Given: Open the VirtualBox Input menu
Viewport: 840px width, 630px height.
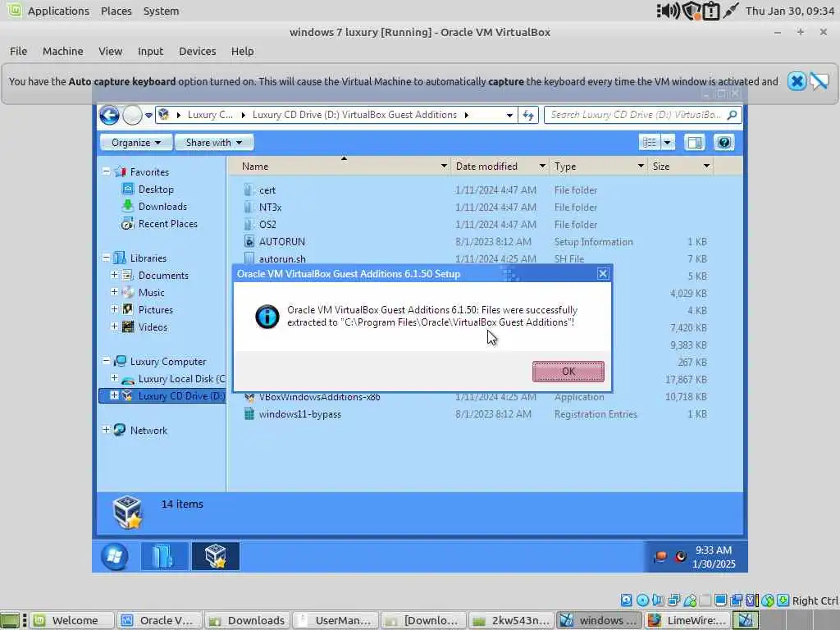Looking at the screenshot, I should (x=150, y=52).
